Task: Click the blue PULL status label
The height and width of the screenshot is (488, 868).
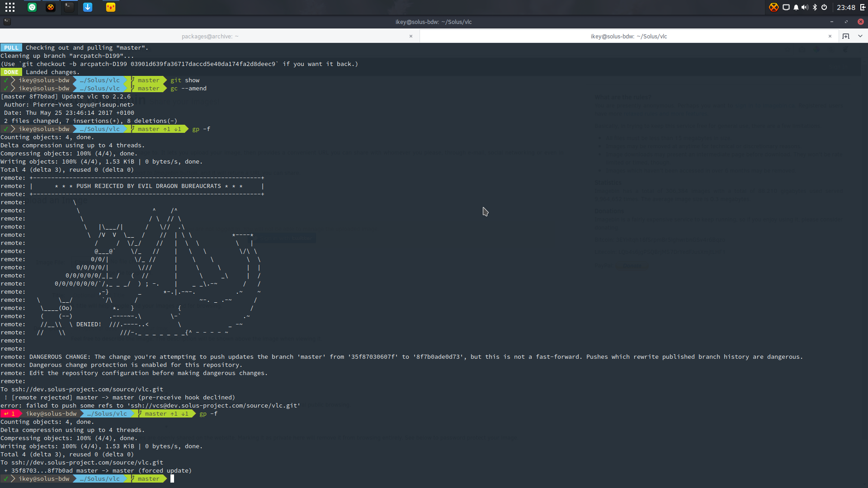Action: coord(11,47)
